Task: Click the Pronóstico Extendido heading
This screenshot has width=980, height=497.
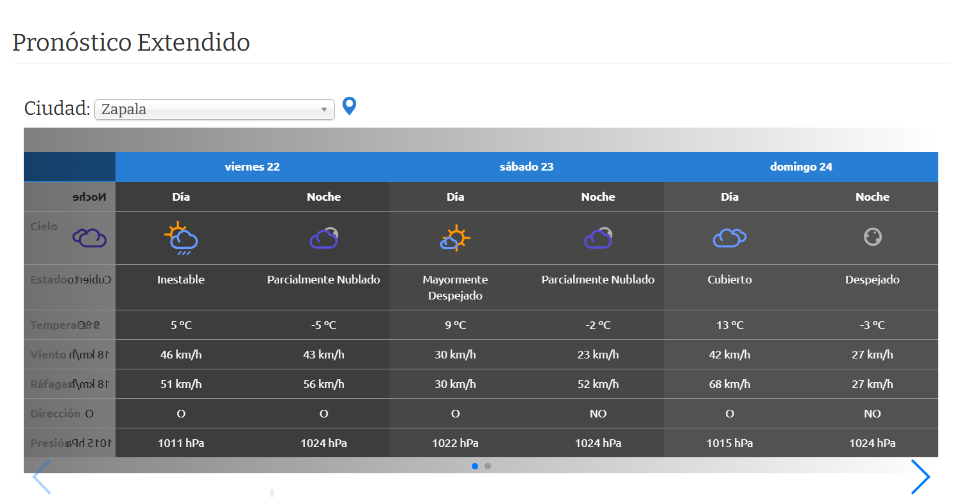Action: pos(131,42)
